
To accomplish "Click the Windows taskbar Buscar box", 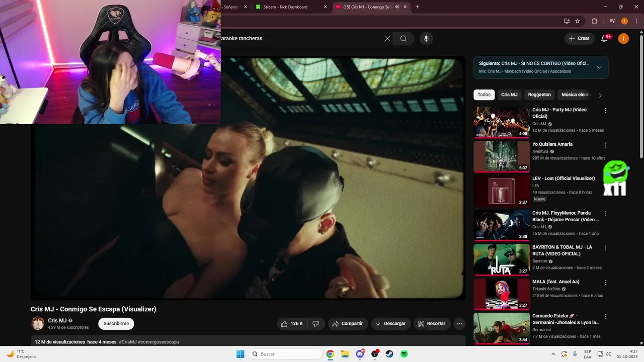I will click(286, 354).
